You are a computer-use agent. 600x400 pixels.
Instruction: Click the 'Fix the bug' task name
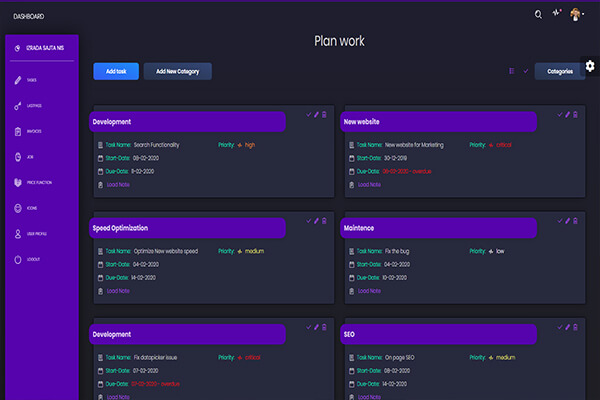pyautogui.click(x=397, y=251)
